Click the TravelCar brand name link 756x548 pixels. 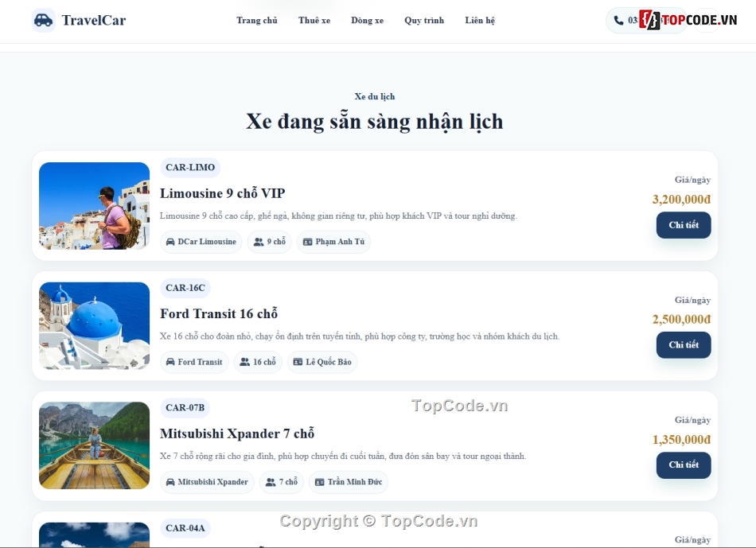[x=94, y=20]
